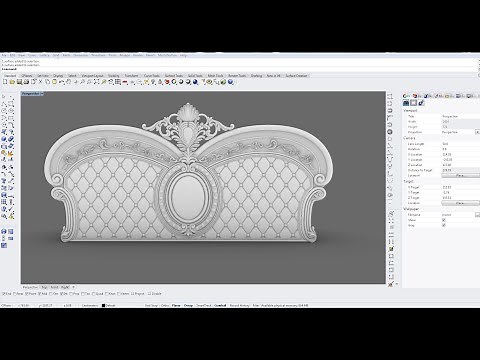Click the red car Set View icon
The width and height of the screenshot is (480, 360).
125,82
